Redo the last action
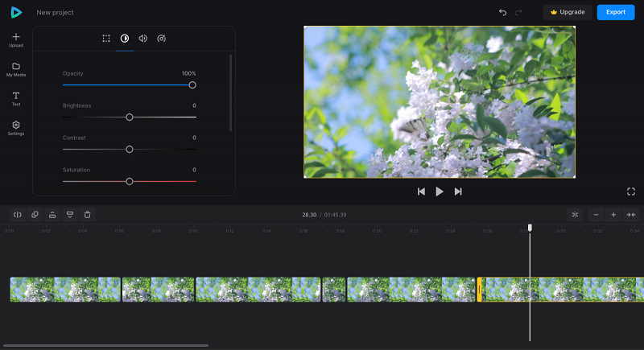The width and height of the screenshot is (644, 350). tap(518, 12)
